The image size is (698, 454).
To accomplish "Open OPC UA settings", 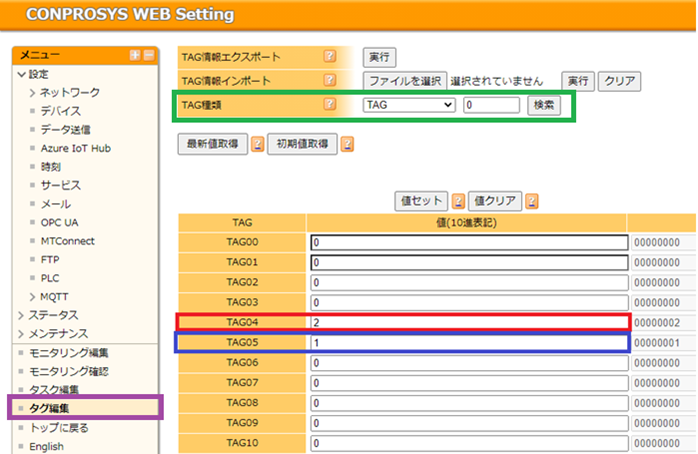I will coord(59,223).
